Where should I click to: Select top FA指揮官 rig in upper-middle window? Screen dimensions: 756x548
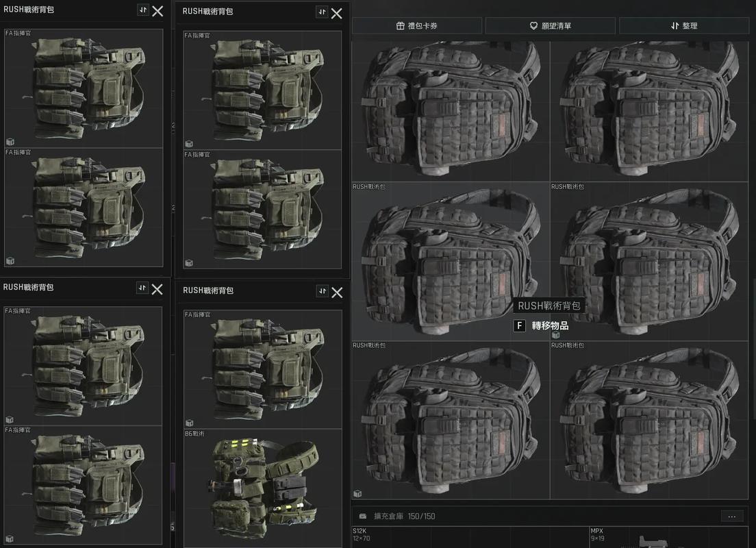tap(263, 90)
